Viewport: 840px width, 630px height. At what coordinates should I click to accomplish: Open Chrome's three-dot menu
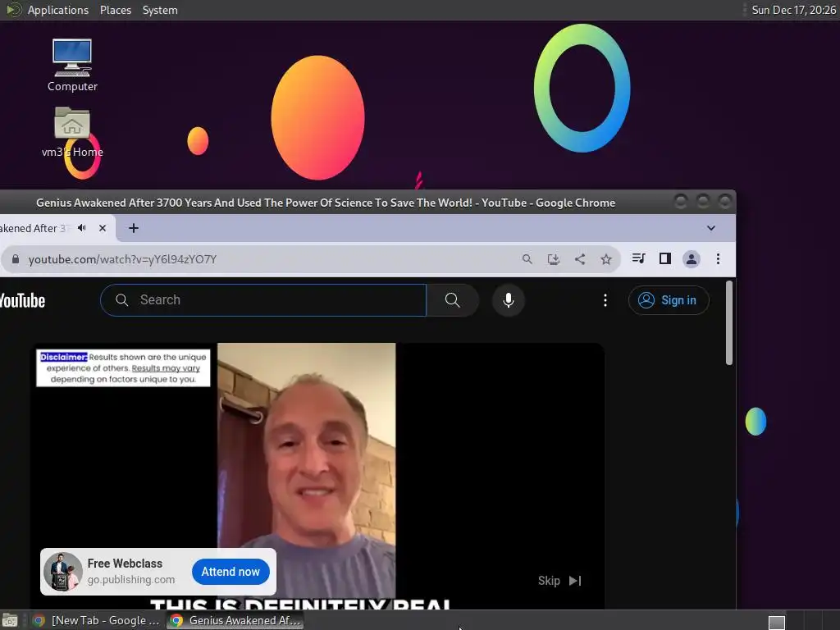click(x=718, y=259)
